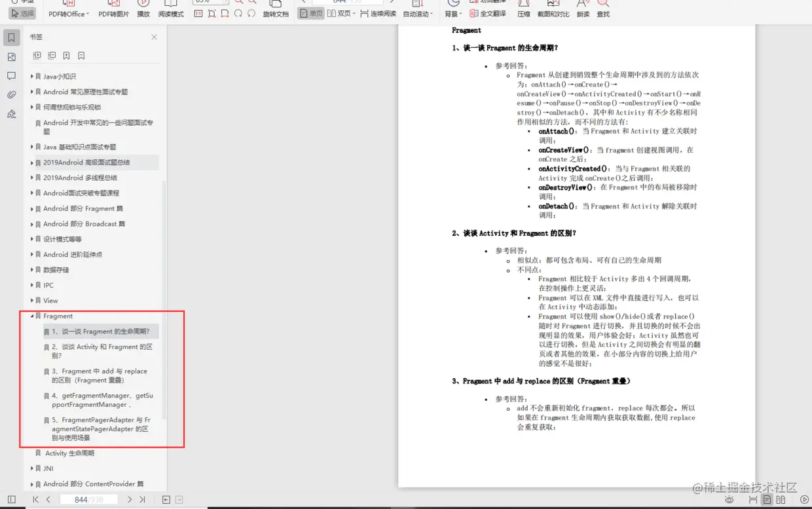Viewport: 812px width, 509px height.
Task: Click the expand all bookmarks icon
Action: (37, 56)
